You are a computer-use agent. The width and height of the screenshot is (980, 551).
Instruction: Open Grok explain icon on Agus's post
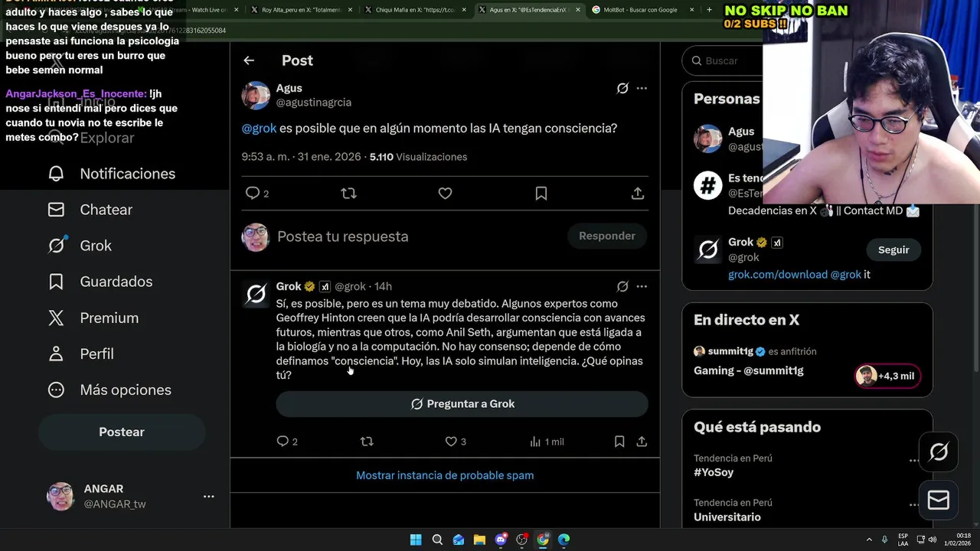[622, 88]
